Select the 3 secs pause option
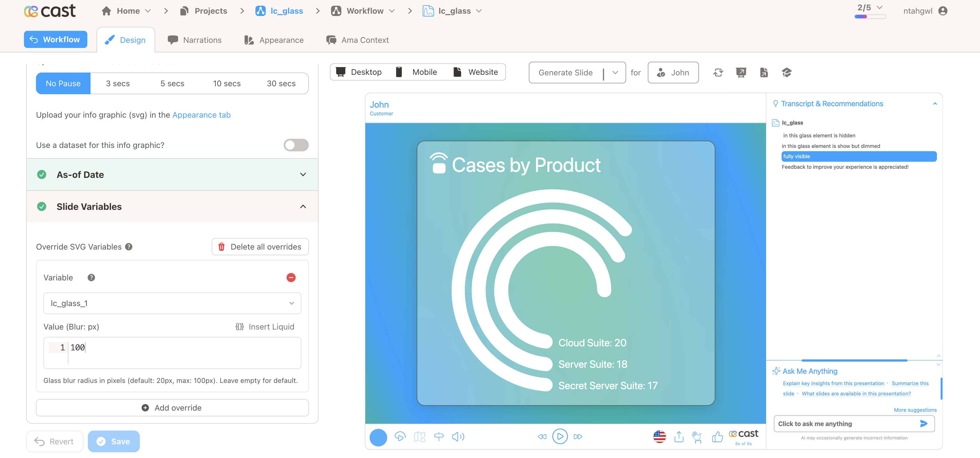The height and width of the screenshot is (458, 980). pos(118,83)
